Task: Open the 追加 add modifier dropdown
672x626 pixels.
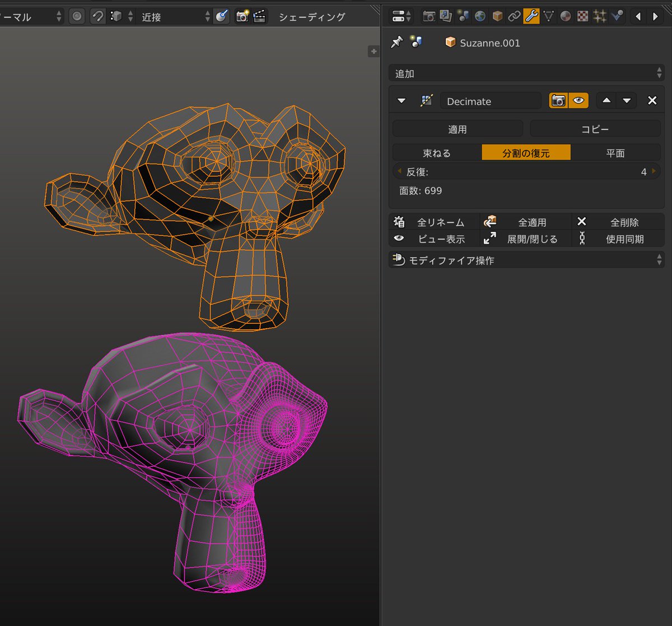Action: pos(526,73)
